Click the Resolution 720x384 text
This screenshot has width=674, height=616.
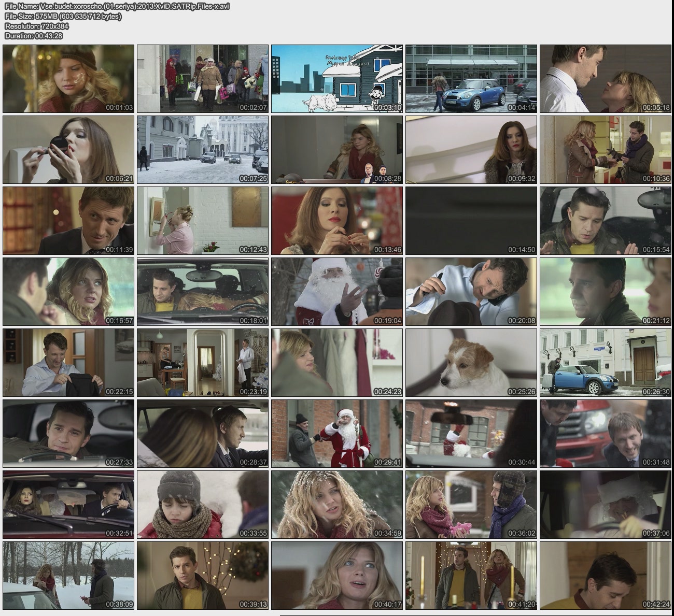pyautogui.click(x=36, y=26)
